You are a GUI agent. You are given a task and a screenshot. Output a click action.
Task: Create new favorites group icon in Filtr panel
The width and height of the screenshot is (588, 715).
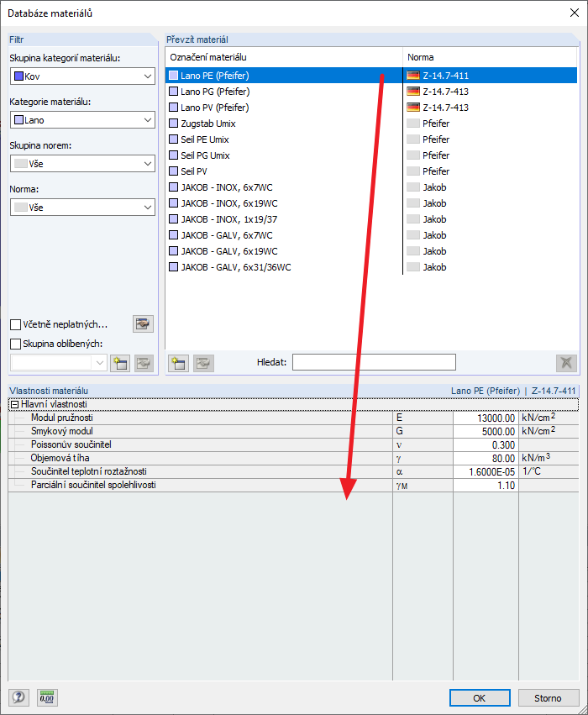pos(120,364)
